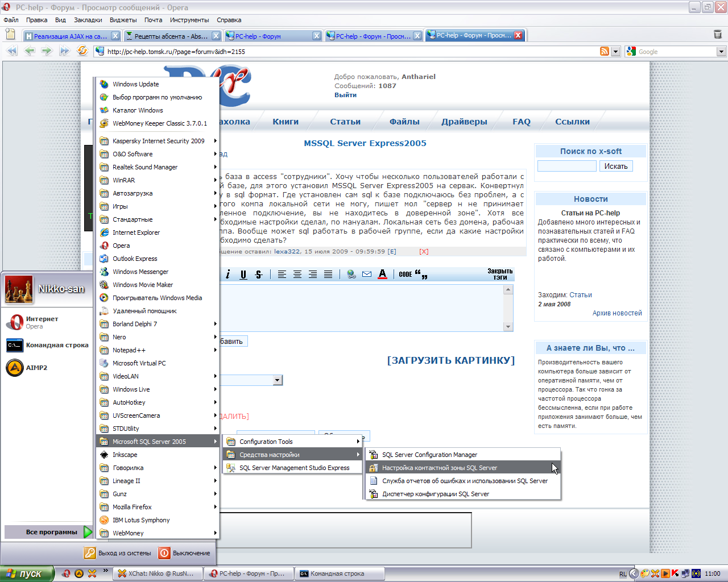Click the reply message scrollbar down arrow
The height and width of the screenshot is (582, 728).
click(x=508, y=327)
